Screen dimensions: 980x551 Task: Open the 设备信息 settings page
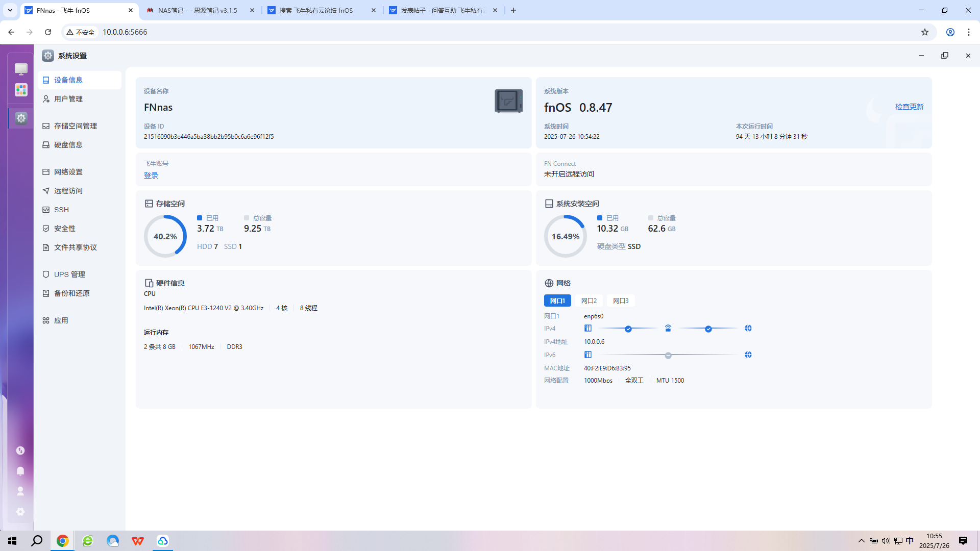(80, 80)
